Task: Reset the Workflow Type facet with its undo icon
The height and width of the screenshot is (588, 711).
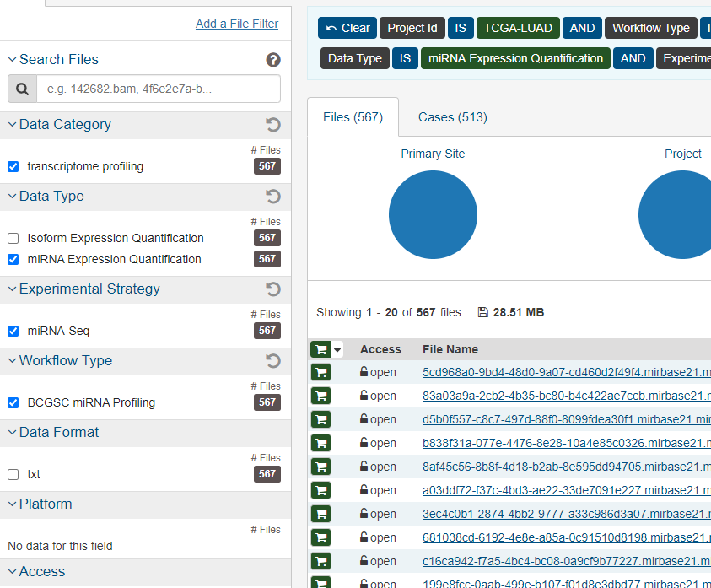Action: tap(273, 361)
